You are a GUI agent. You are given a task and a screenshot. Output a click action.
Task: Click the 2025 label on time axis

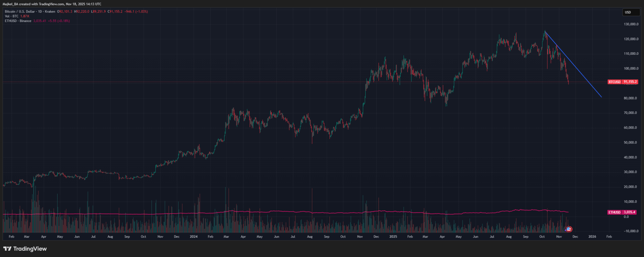(393, 237)
